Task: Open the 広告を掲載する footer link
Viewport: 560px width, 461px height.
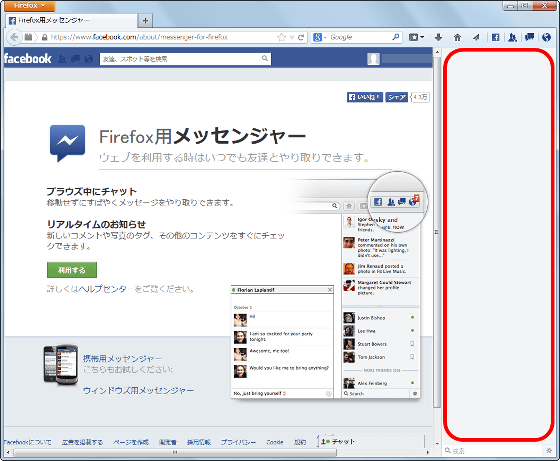Action: (82, 442)
